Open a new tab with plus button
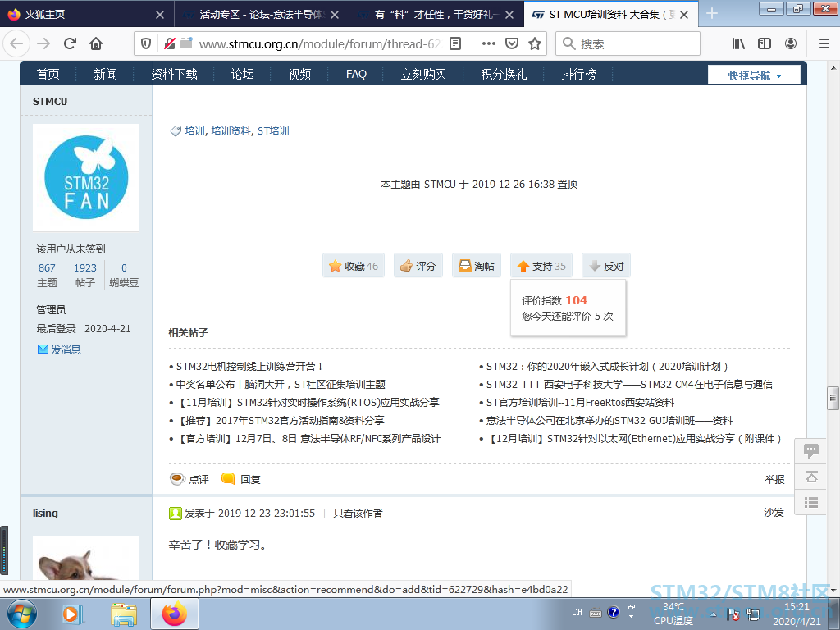840x630 pixels. (712, 13)
